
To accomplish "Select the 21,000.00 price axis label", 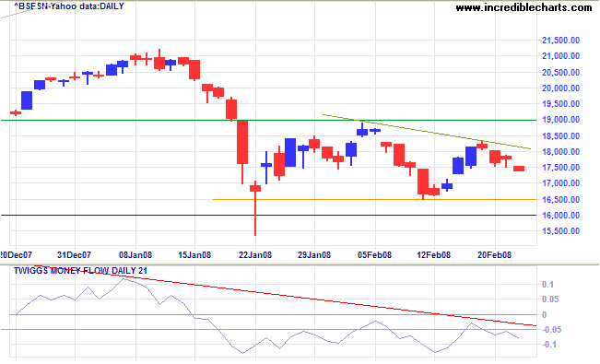I will point(560,56).
